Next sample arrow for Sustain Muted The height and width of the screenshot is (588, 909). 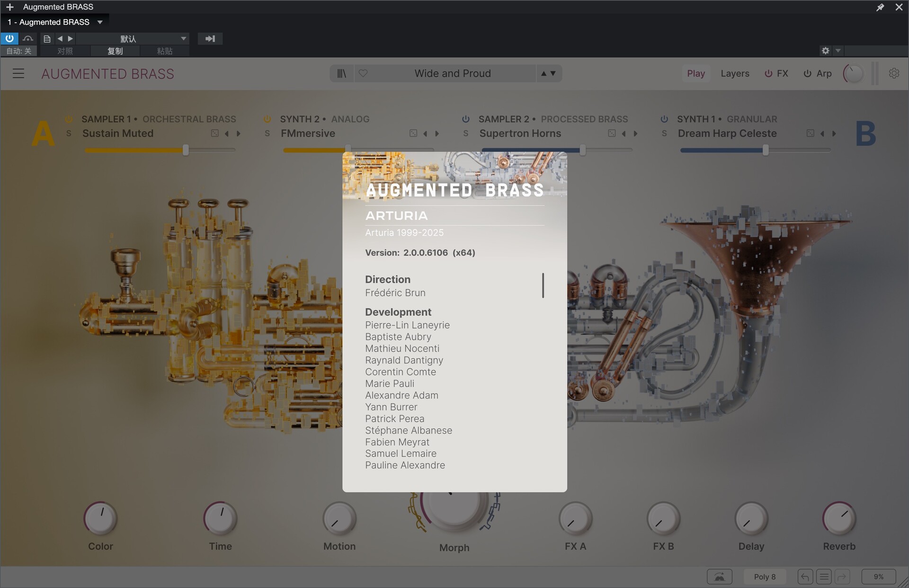coord(239,134)
